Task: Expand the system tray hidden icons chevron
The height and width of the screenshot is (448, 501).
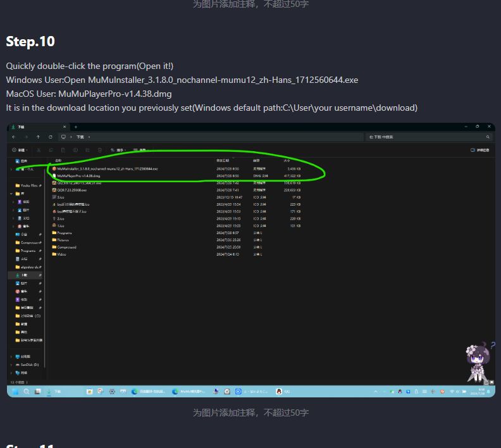Action: pos(376,392)
